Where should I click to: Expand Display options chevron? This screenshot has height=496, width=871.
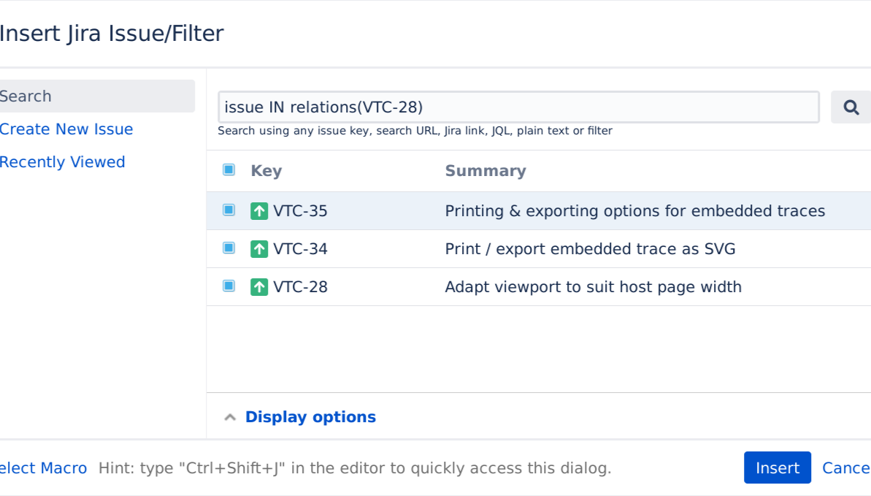tap(230, 417)
